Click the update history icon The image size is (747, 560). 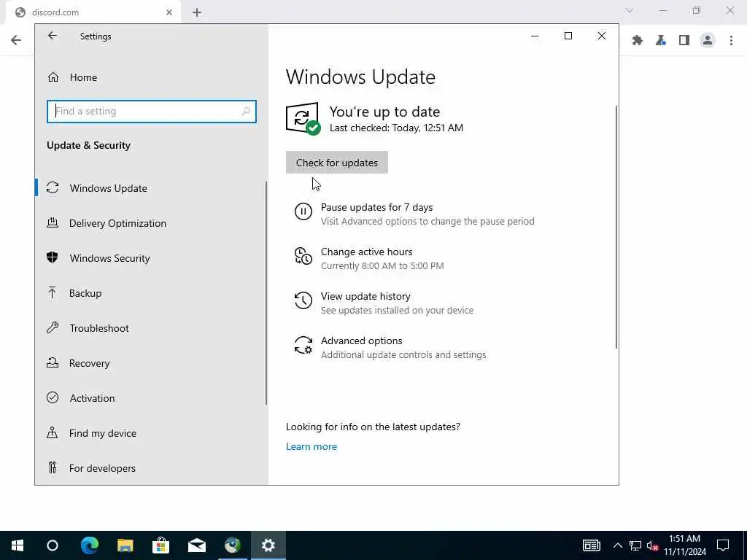tap(303, 300)
